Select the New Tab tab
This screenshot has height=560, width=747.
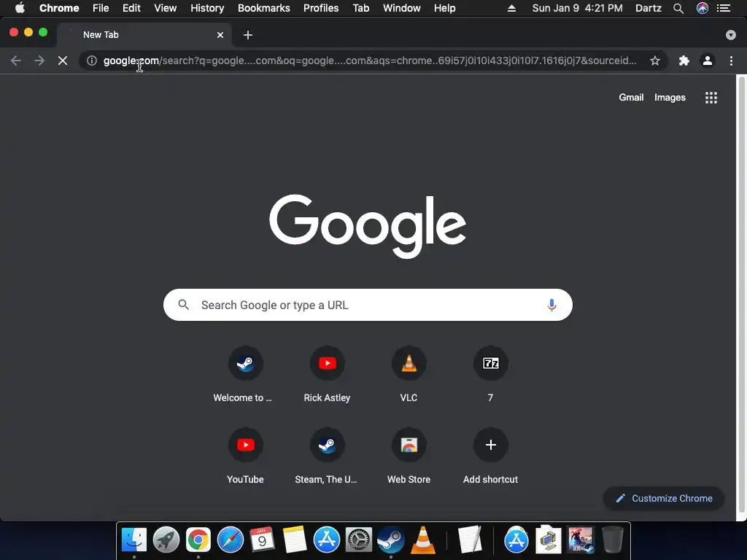pos(144,35)
